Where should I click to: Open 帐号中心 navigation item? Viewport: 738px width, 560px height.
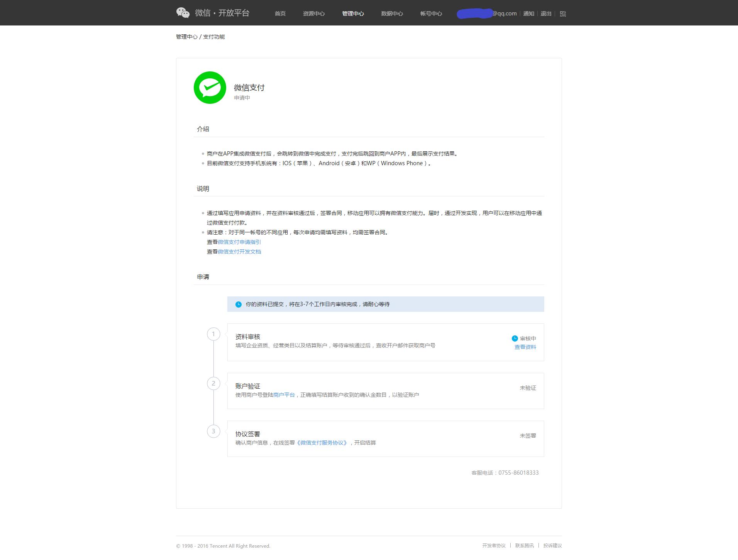(431, 14)
